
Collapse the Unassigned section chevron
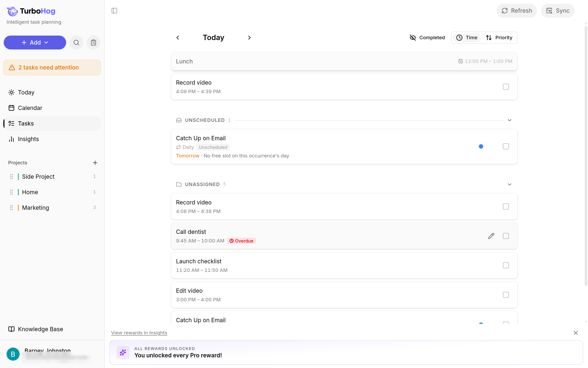pos(510,184)
